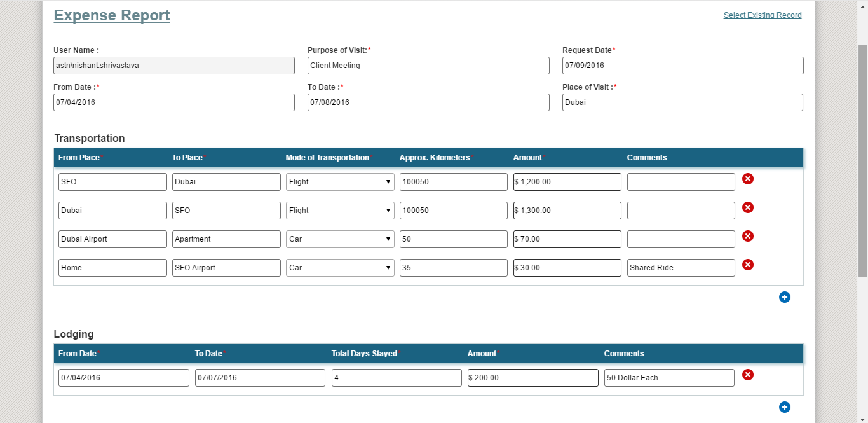Click the Purpose of Visit field
Image resolution: width=868 pixels, height=423 pixels.
click(x=428, y=66)
